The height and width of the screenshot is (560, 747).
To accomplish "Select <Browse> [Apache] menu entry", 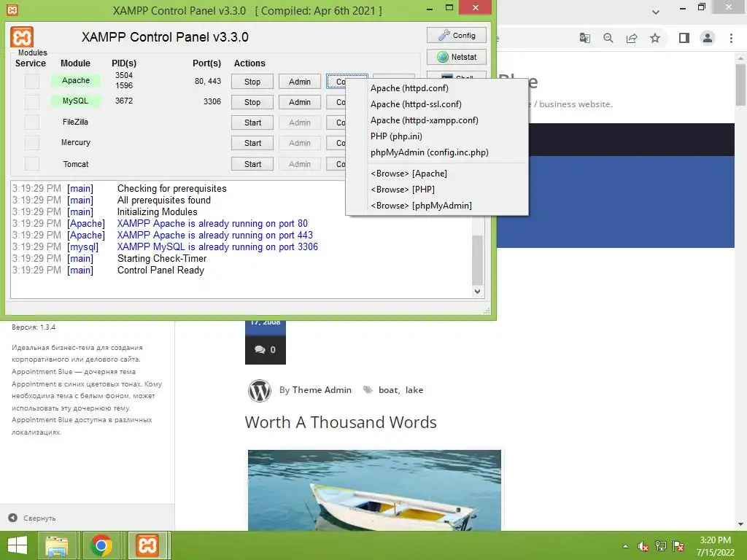I will pyautogui.click(x=437, y=174).
